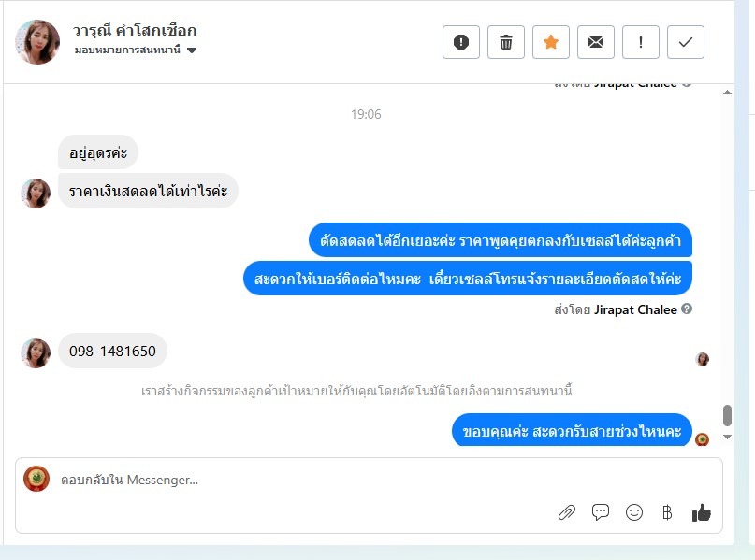Send a thumbs-up like
755x560 pixels.
tap(701, 512)
